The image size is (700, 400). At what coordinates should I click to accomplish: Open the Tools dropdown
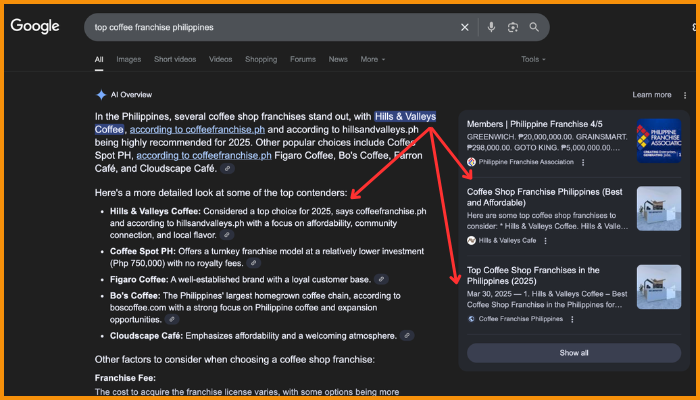(533, 59)
